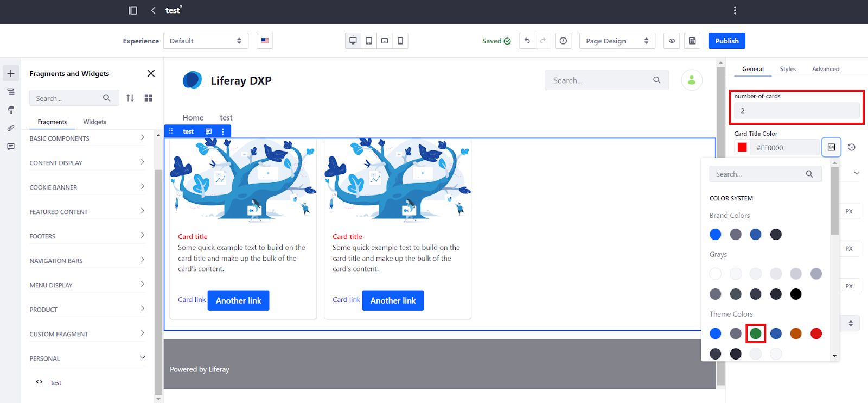Image resolution: width=868 pixels, height=403 pixels.
Task: Switch to the Styles tab
Action: coord(788,69)
